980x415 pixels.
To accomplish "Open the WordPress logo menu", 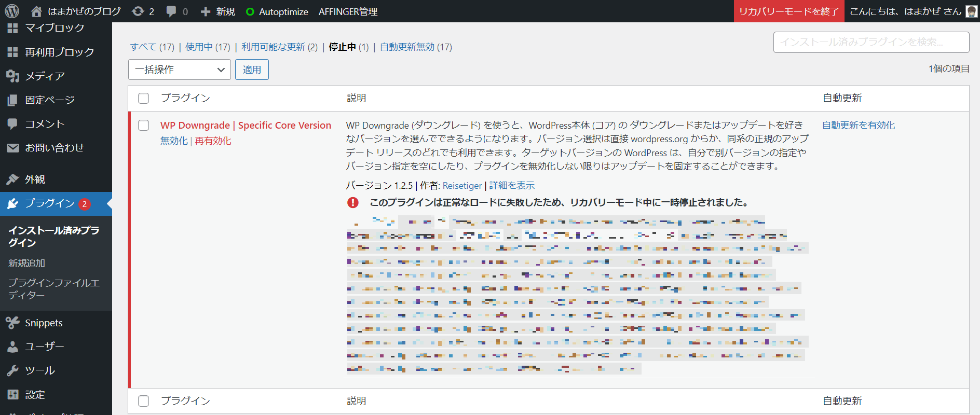I will pyautogui.click(x=12, y=11).
